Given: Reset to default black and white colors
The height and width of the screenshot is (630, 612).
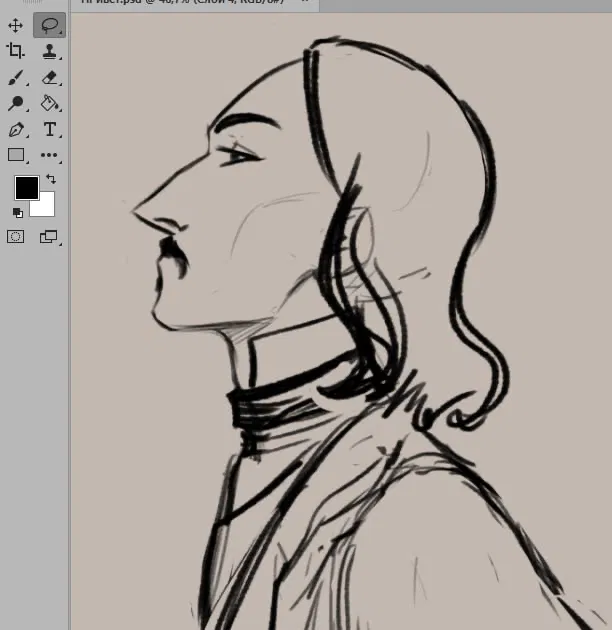Looking at the screenshot, I should pos(18,213).
